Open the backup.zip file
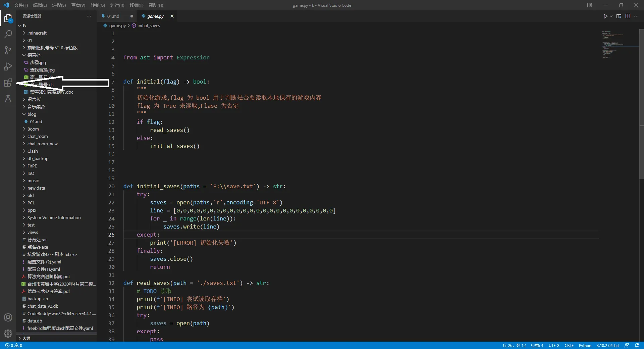The width and height of the screenshot is (644, 349). pos(56,299)
